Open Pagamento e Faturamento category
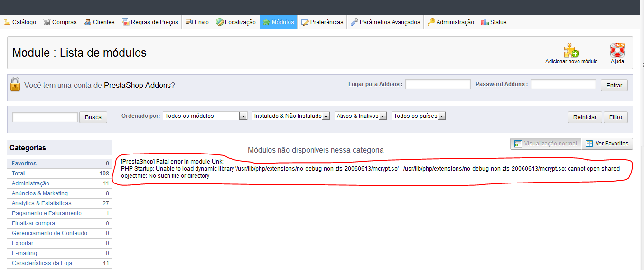The image size is (644, 270). pos(60,213)
